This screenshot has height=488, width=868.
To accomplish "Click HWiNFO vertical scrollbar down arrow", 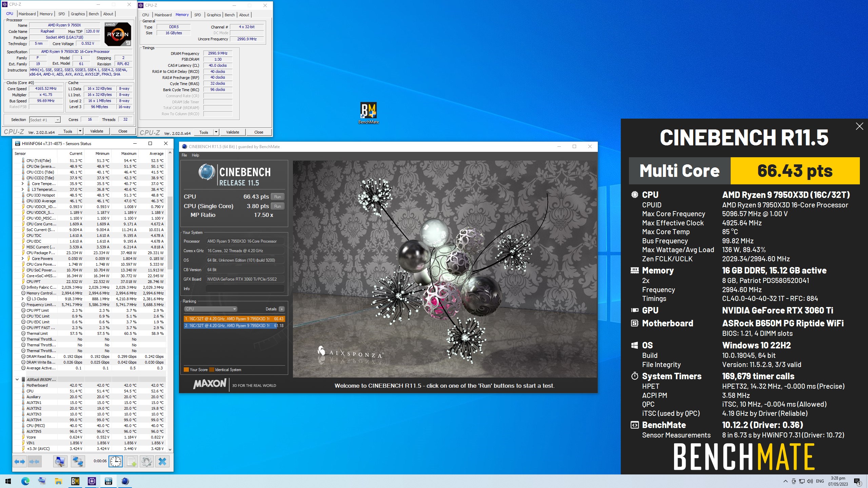I will [x=170, y=449].
